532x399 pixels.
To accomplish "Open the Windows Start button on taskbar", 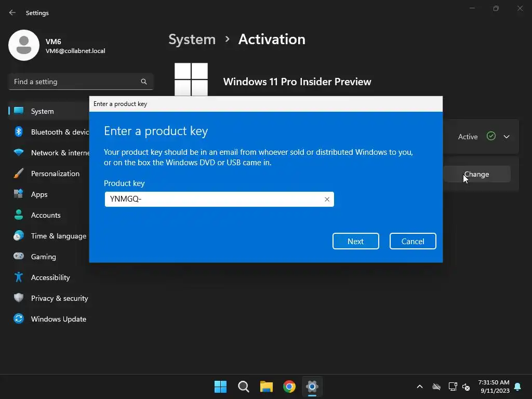I will [x=220, y=387].
